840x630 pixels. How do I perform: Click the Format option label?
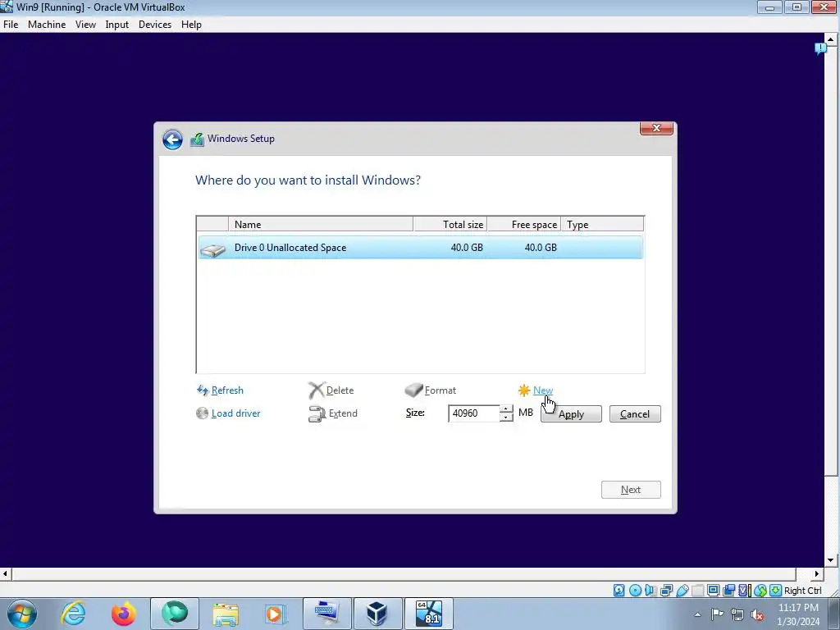pyautogui.click(x=441, y=390)
